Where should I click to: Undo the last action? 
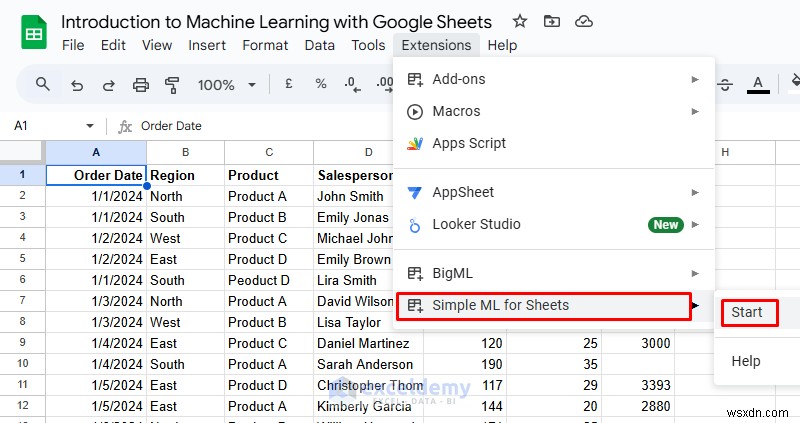click(x=77, y=85)
